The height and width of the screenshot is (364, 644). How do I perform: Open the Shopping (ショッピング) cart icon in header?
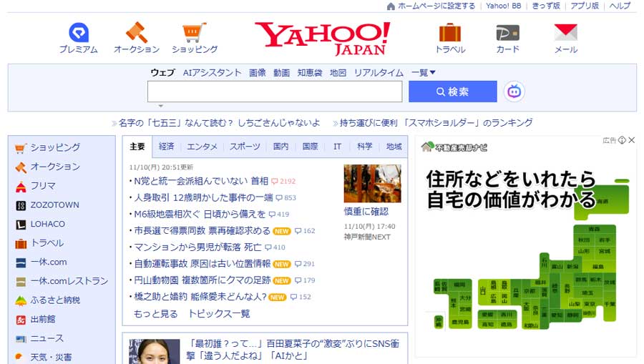(194, 32)
